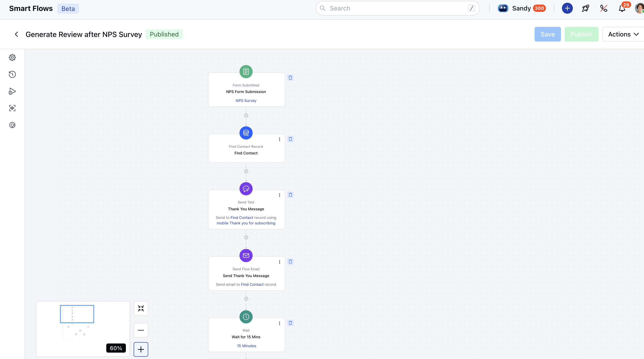Click the NPS Survey link
This screenshot has height=359, width=644.
click(x=246, y=101)
